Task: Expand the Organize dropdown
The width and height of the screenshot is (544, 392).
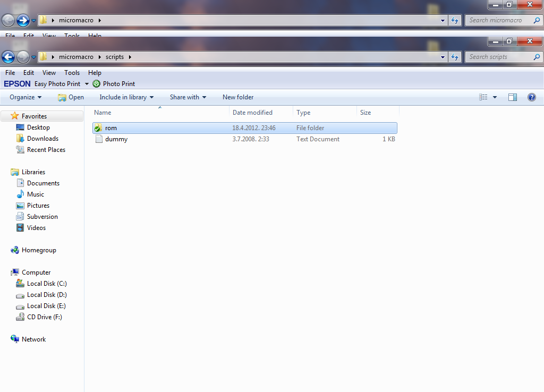Action: [25, 97]
